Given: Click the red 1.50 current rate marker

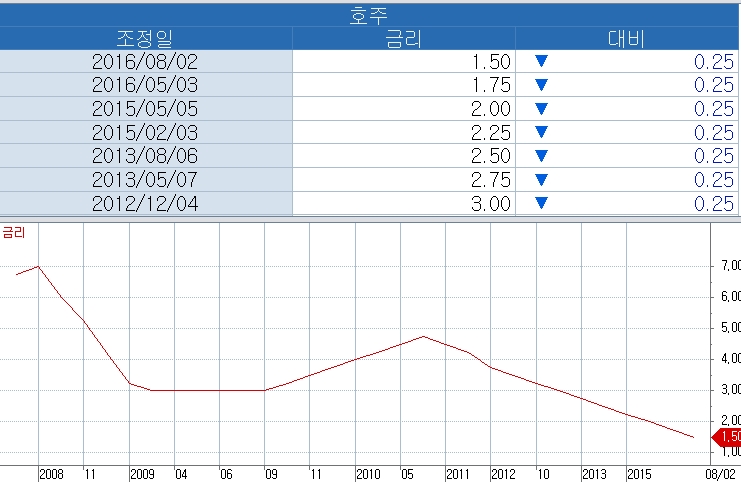Looking at the screenshot, I should [x=726, y=437].
